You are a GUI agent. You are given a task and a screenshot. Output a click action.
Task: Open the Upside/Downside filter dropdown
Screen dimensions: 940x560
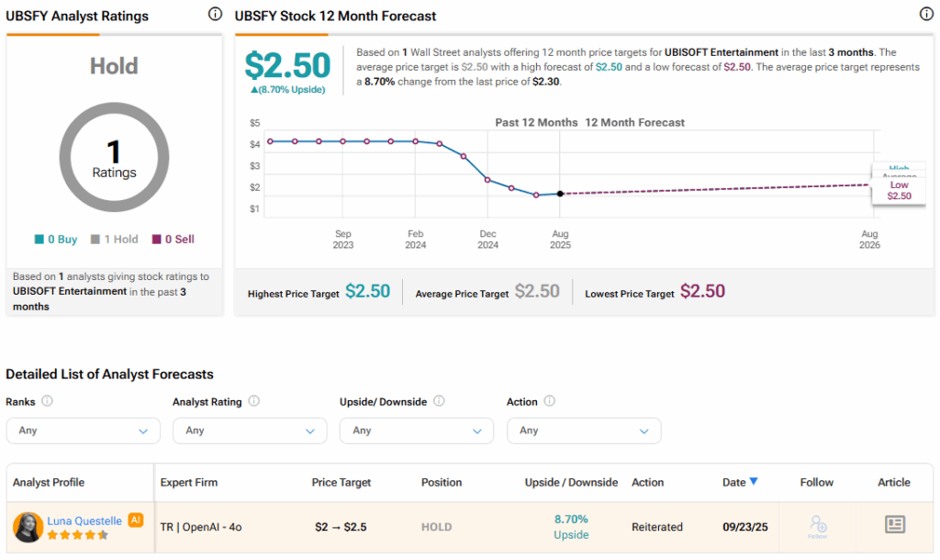[416, 431]
